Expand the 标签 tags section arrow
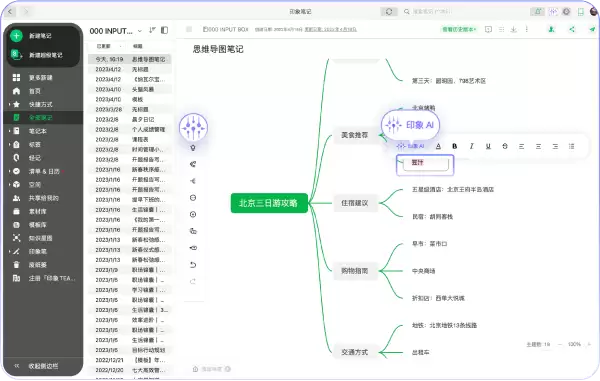The image size is (600, 381). (x=10, y=145)
